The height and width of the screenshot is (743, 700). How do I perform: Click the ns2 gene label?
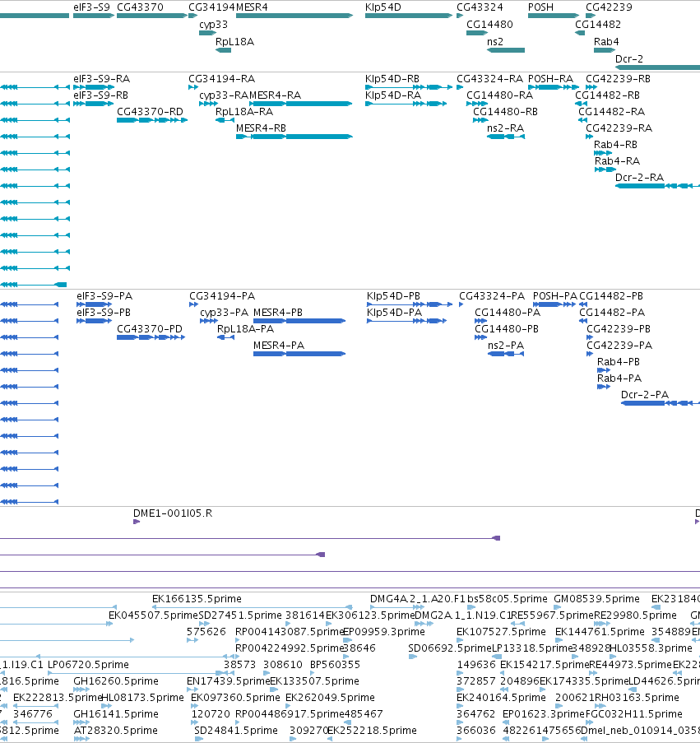(495, 42)
